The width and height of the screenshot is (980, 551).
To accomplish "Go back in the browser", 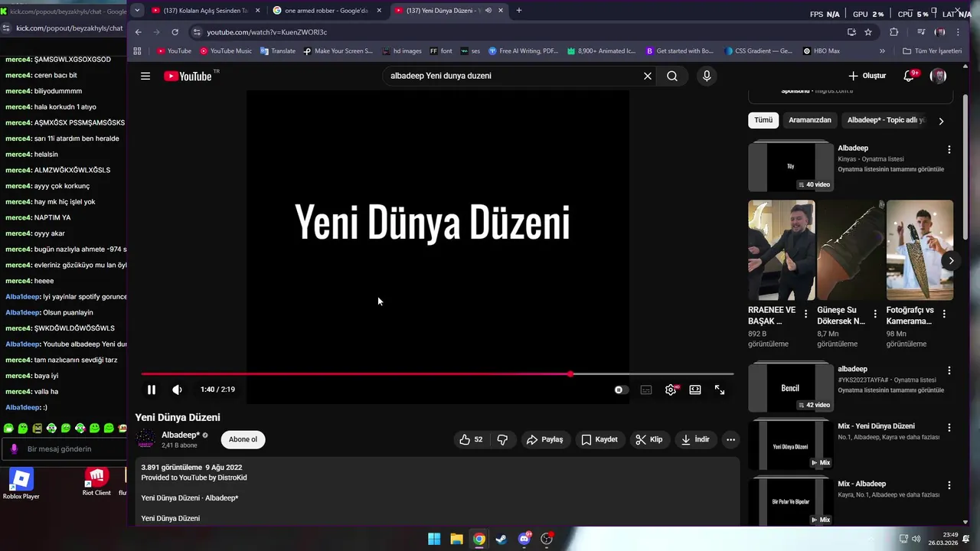I will pos(138,32).
